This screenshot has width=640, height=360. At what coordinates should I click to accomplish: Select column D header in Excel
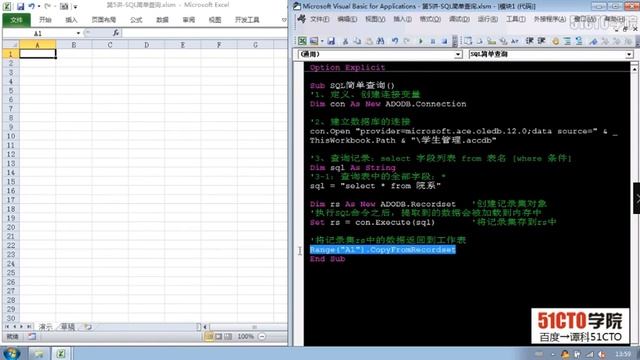click(146, 44)
